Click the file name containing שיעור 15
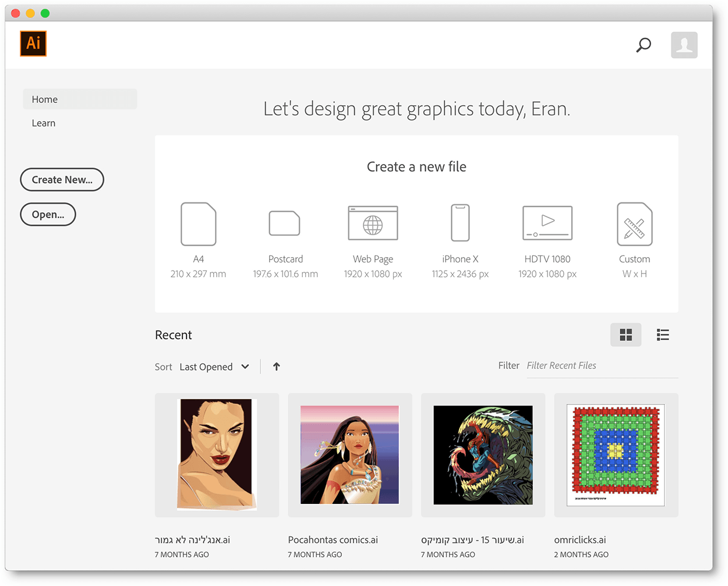Image resolution: width=728 pixels, height=586 pixels. point(472,540)
